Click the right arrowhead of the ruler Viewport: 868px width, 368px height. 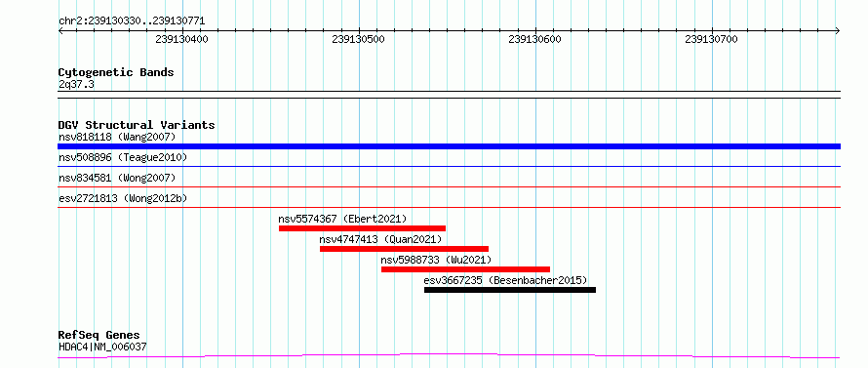click(x=838, y=30)
